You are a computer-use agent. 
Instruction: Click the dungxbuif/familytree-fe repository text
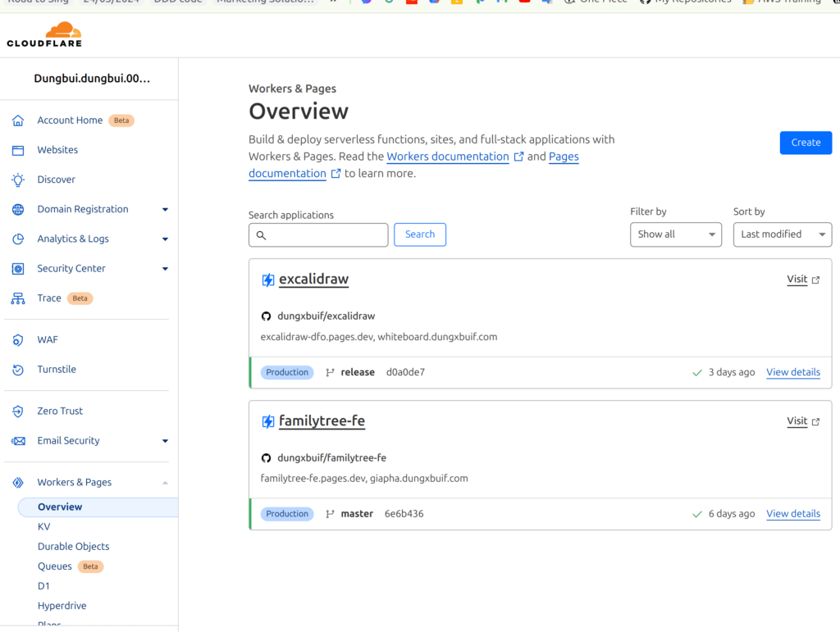(x=331, y=457)
